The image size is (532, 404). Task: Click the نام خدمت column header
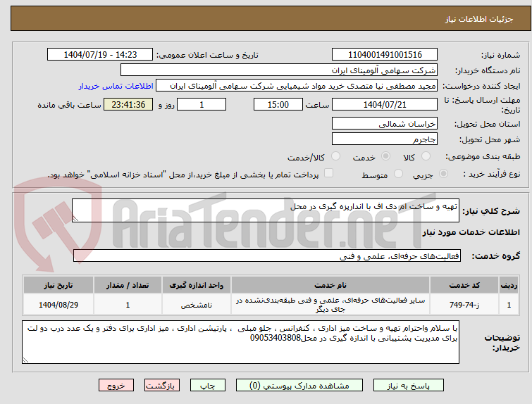coord(330,285)
